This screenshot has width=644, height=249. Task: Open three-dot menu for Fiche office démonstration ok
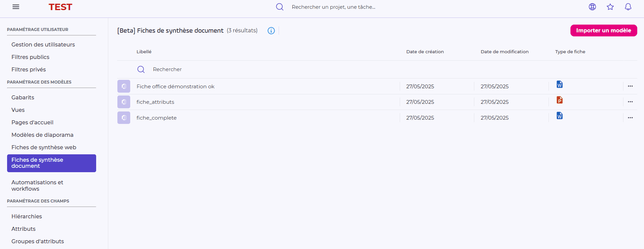(630, 86)
